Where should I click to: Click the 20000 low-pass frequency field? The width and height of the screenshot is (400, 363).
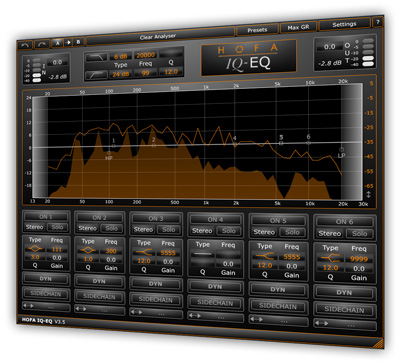coord(146,55)
